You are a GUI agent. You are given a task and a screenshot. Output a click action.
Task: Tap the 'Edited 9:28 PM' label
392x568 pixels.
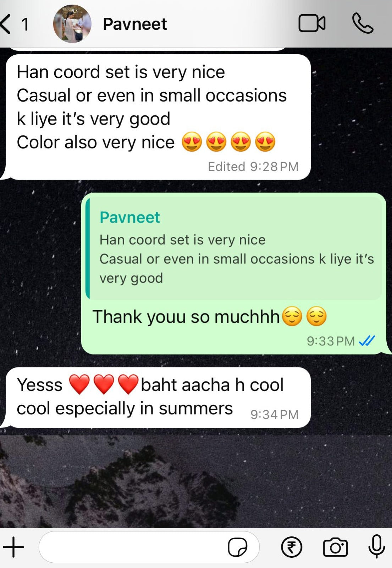coord(253,166)
